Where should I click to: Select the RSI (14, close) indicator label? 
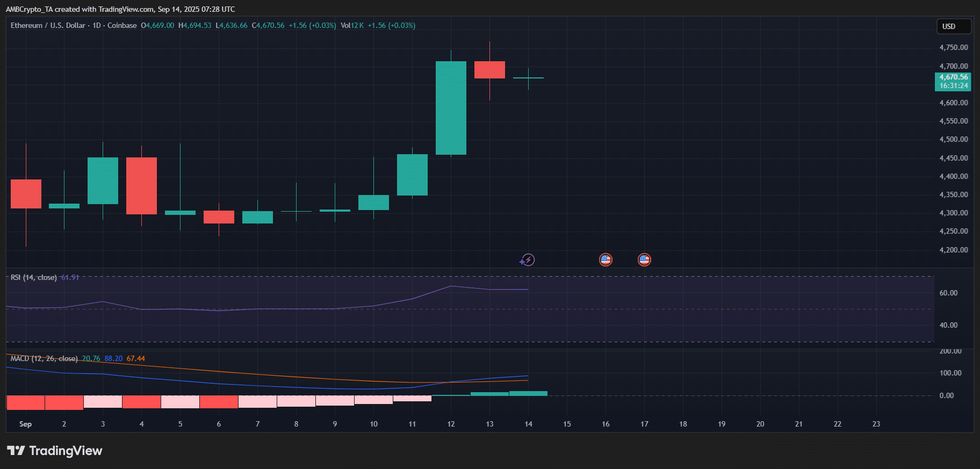pos(33,278)
